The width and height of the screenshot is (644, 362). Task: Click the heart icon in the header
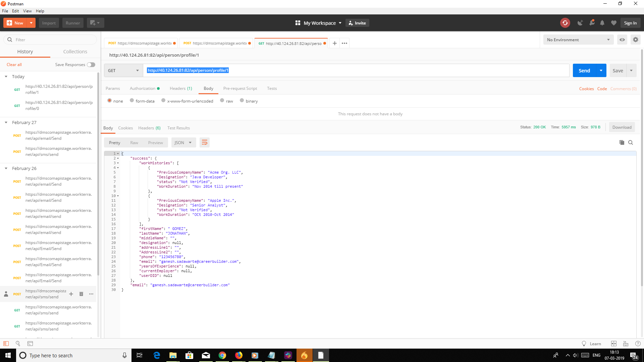pyautogui.click(x=614, y=22)
